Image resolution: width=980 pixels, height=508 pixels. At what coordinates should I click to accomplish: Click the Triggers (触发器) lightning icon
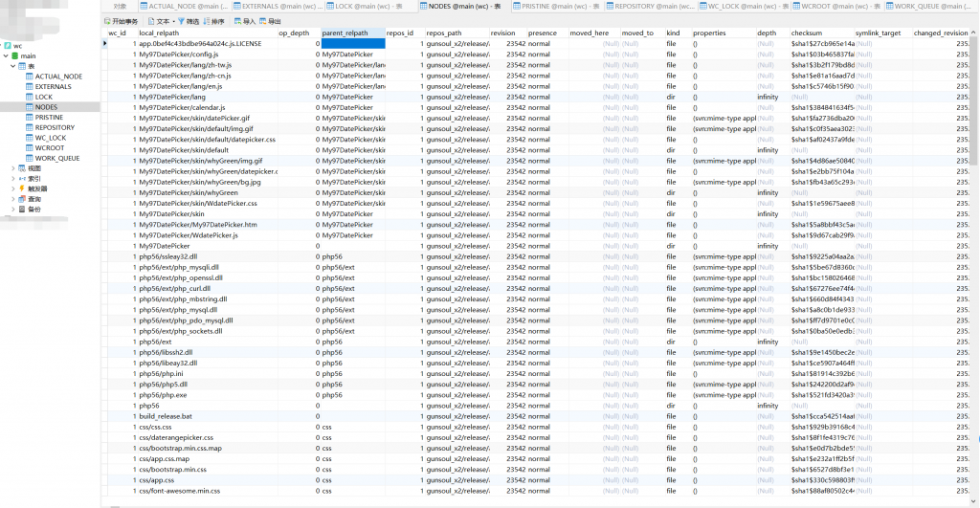pyautogui.click(x=21, y=188)
